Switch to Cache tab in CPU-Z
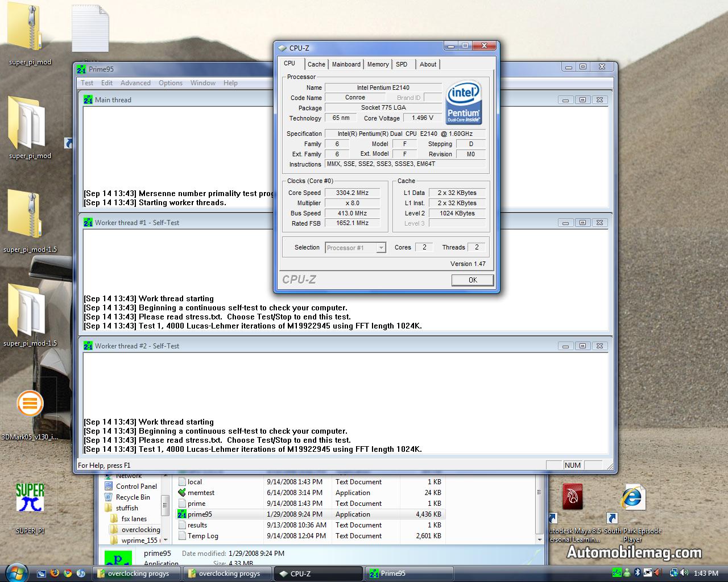Viewport: 728px width, 582px height. point(316,64)
